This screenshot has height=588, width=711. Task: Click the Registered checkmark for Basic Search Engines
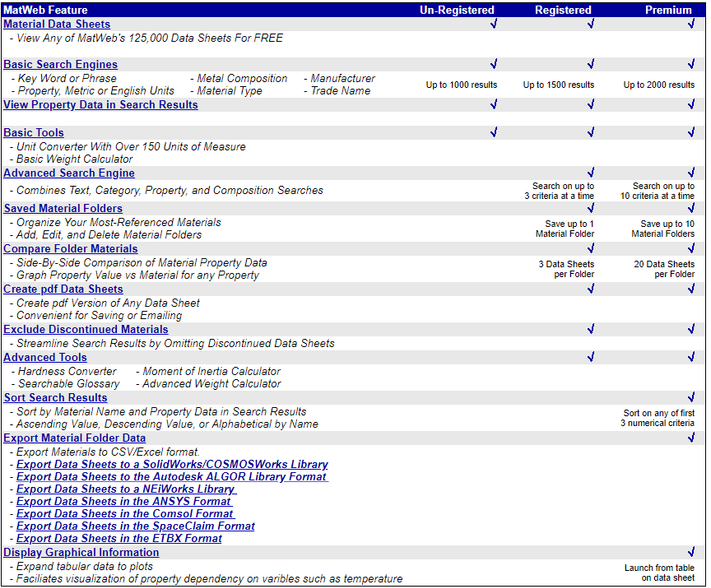tap(591, 64)
